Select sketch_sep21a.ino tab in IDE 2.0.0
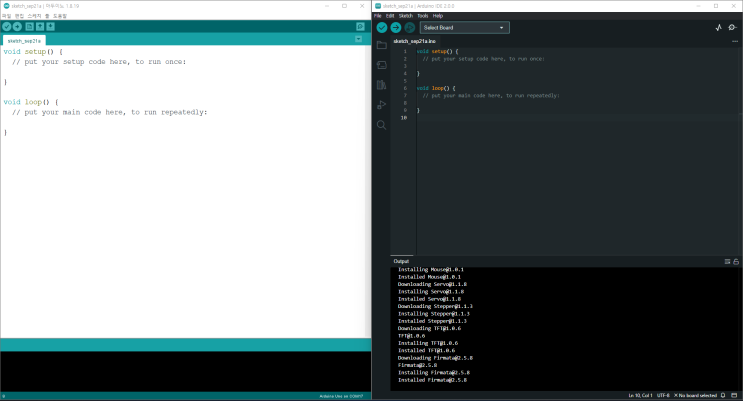Image resolution: width=743 pixels, height=401 pixels. (414, 41)
